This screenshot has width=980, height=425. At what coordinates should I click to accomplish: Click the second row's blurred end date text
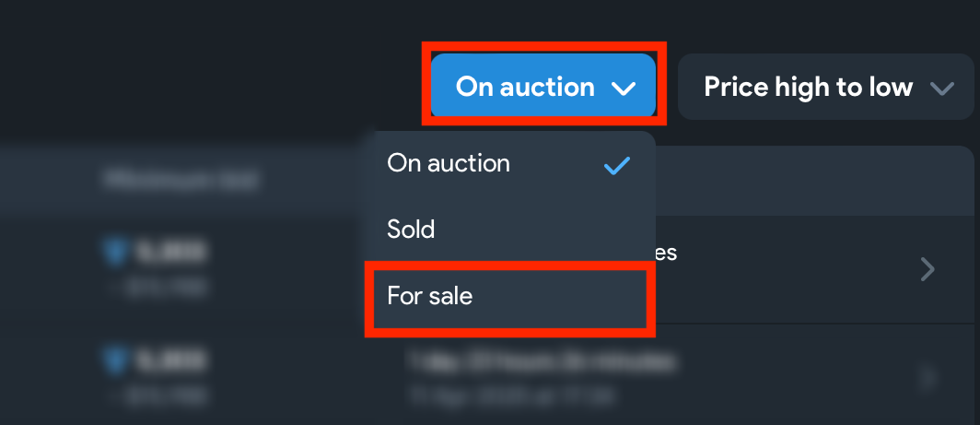pyautogui.click(x=512, y=395)
